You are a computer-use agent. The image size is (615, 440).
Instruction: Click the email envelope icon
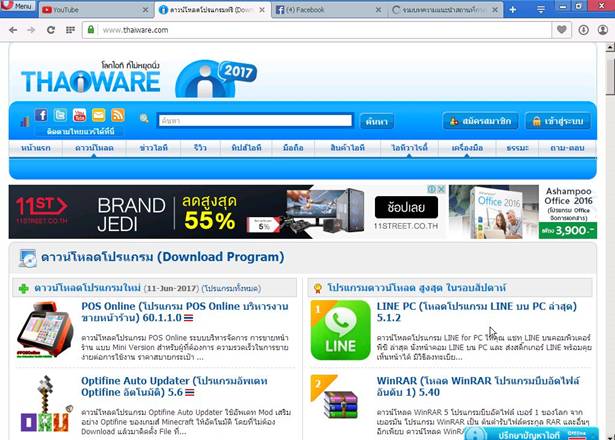98,115
